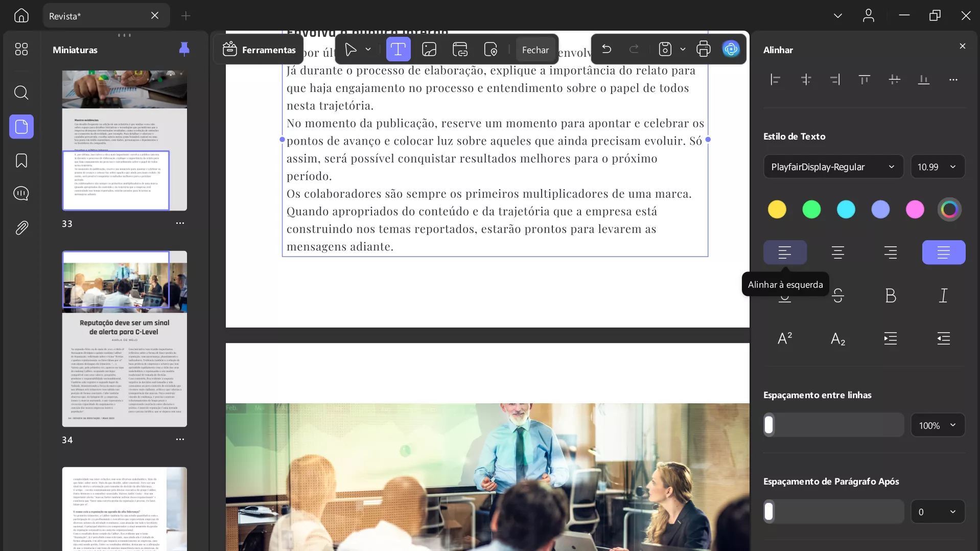980x551 pixels.
Task: Select the insert image tool
Action: tap(429, 50)
